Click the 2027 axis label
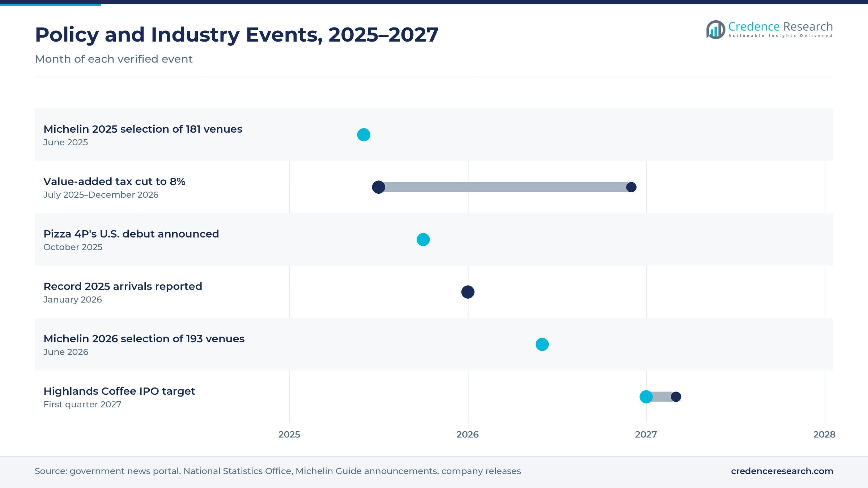868x488 pixels. [646, 435]
